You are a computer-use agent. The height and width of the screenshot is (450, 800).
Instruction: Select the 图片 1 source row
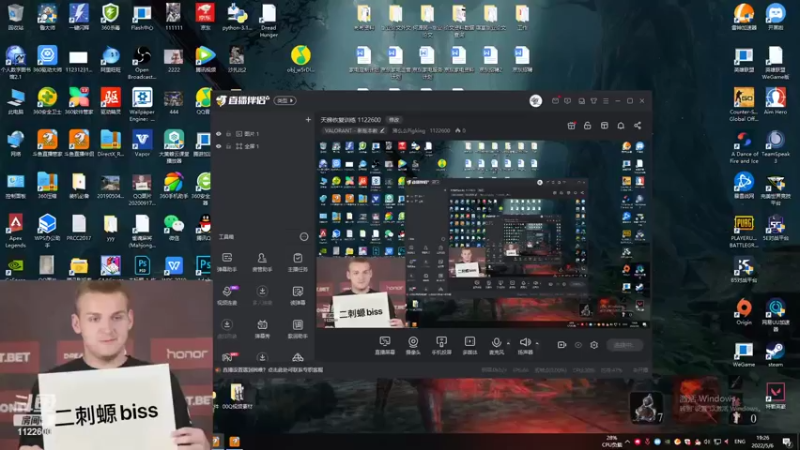263,134
